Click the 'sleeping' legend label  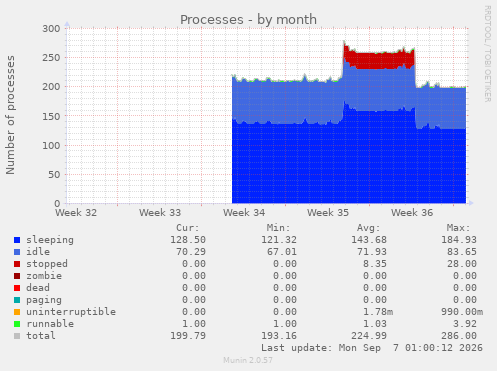pos(50,240)
